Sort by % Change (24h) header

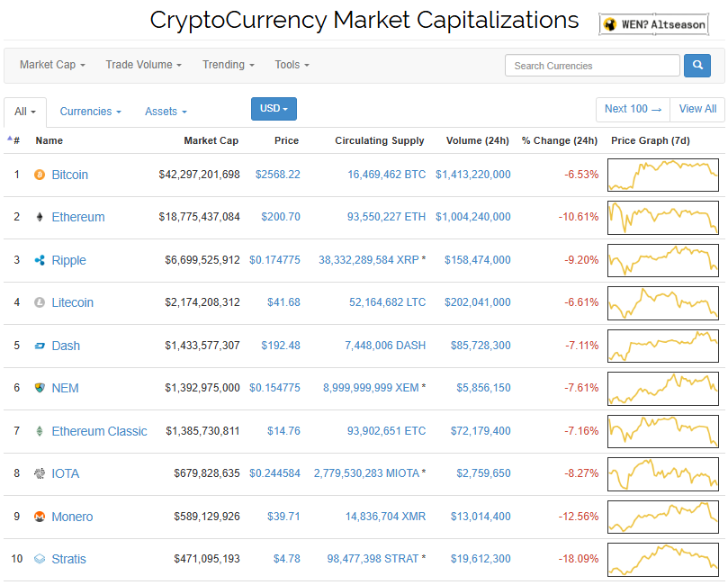click(560, 140)
